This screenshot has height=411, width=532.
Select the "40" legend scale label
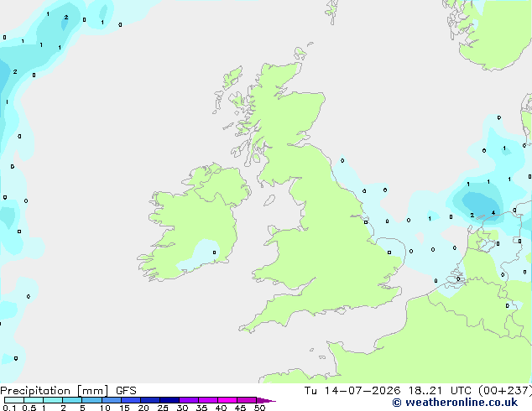(x=221, y=408)
